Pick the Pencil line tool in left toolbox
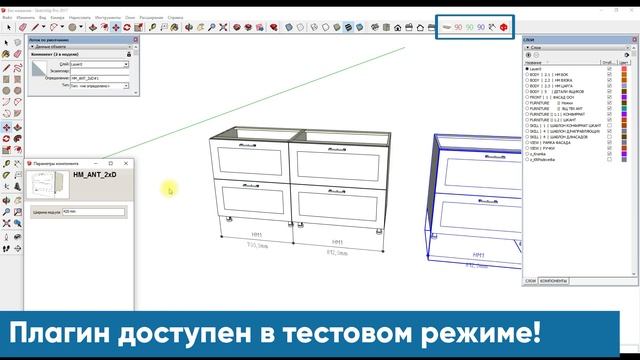The height and width of the screenshot is (360, 640). point(6,67)
